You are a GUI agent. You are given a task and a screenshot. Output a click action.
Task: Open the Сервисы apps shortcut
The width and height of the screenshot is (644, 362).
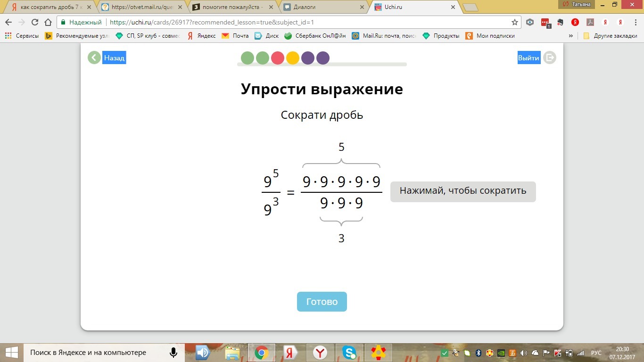point(22,36)
